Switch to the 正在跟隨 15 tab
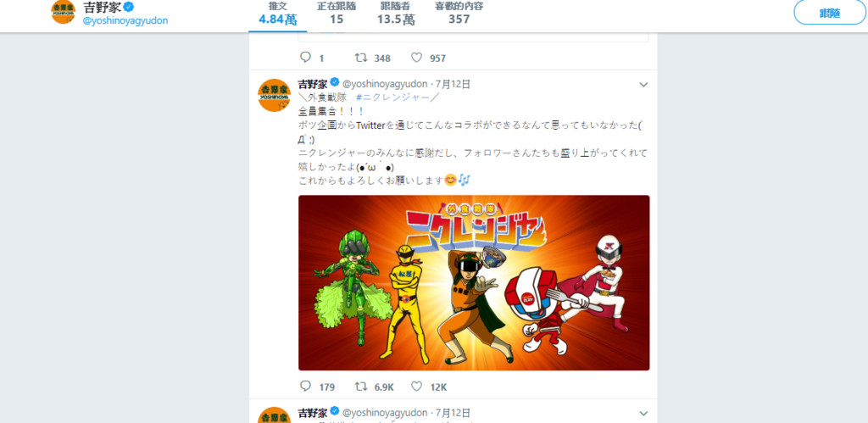Screen dimensions: 868x423 coord(336,14)
